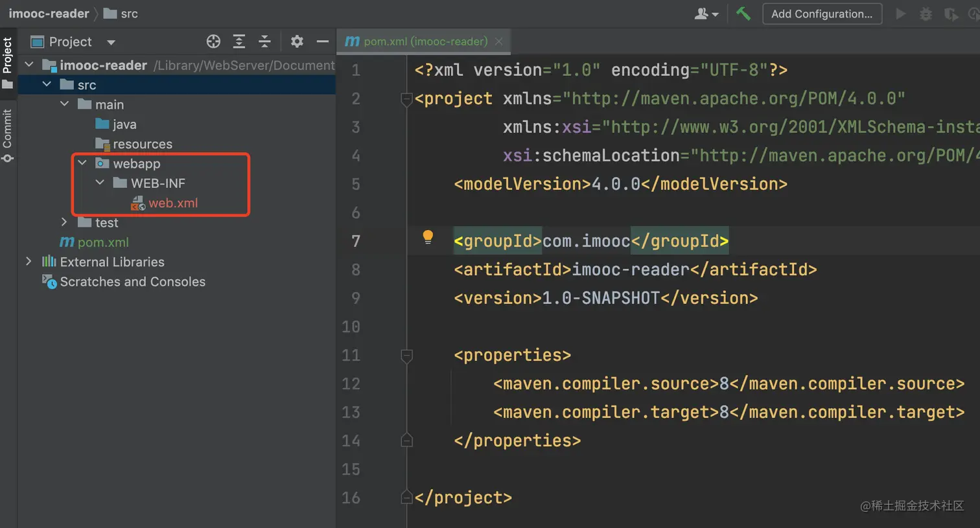
Task: Click the closing </properties> tag
Action: [517, 441]
